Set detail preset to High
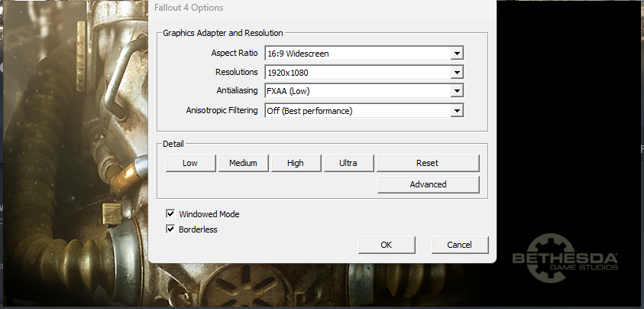Image resolution: width=644 pixels, height=309 pixels. [296, 163]
